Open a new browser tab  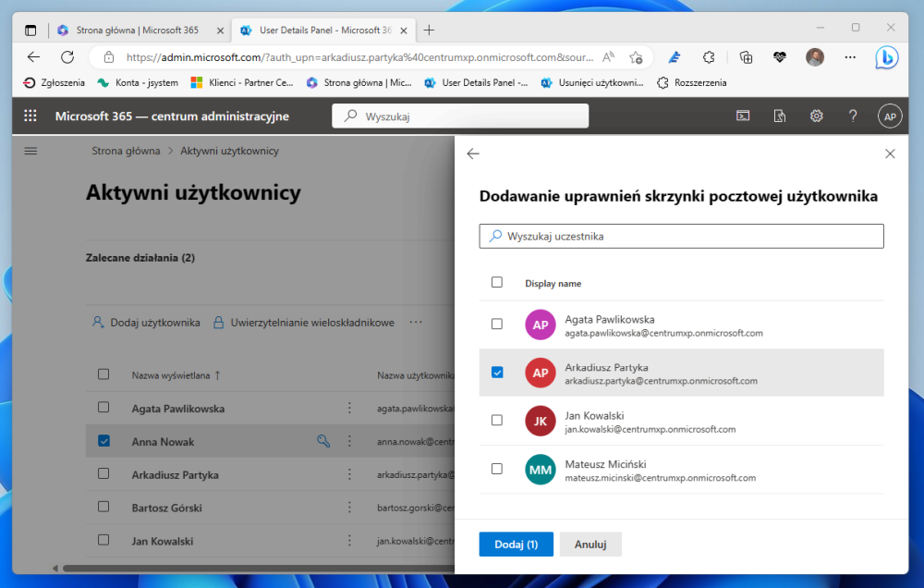coord(429,31)
